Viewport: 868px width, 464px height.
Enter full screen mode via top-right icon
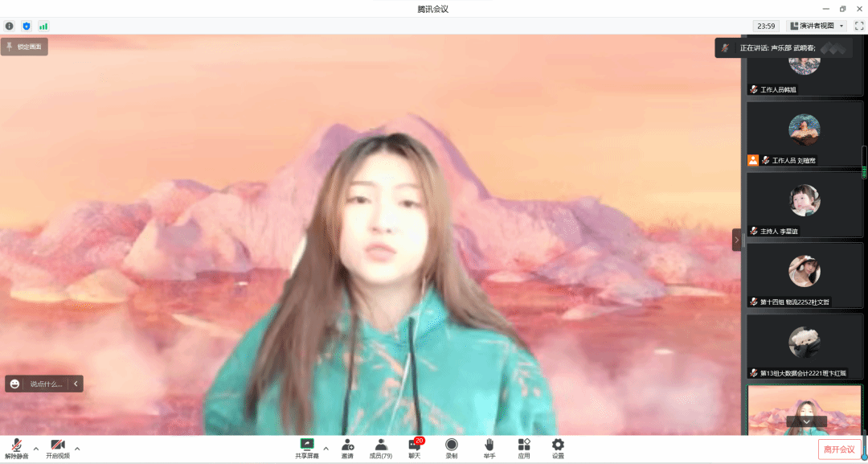click(858, 26)
